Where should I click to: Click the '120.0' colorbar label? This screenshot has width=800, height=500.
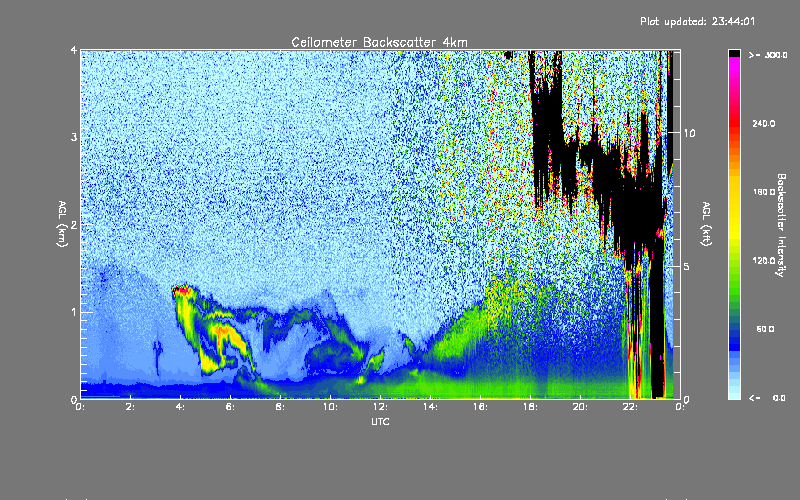[x=764, y=260]
